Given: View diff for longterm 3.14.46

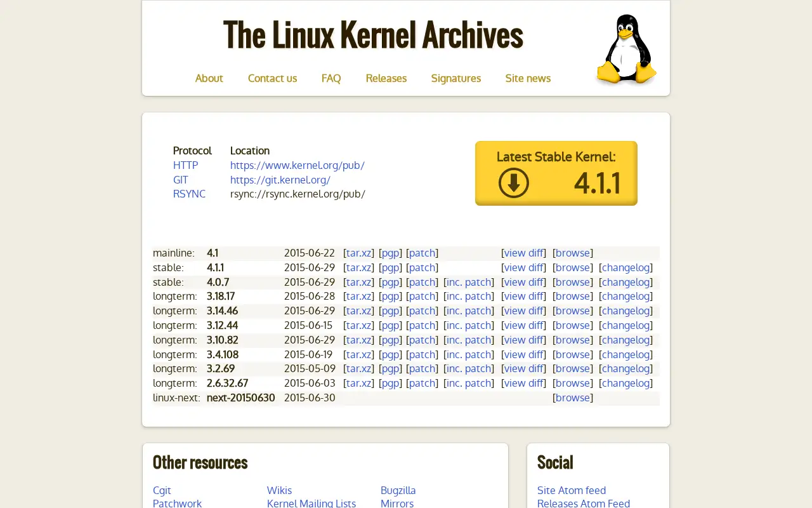Looking at the screenshot, I should pos(523,311).
